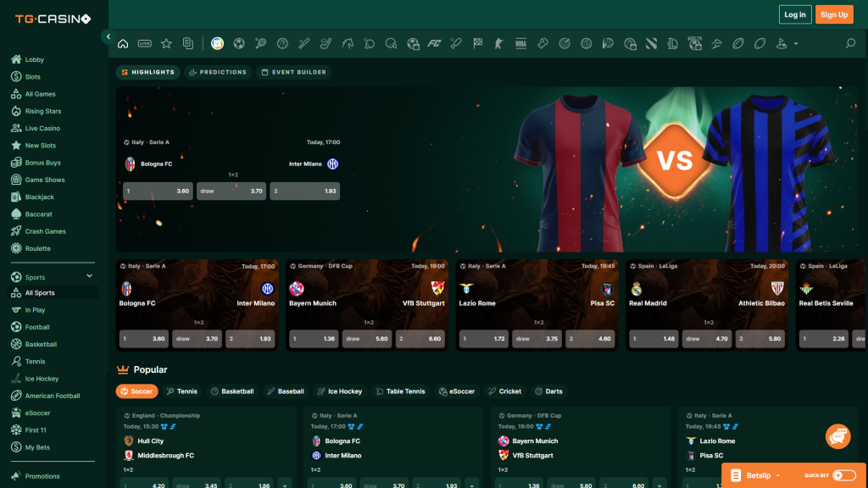Image resolution: width=868 pixels, height=488 pixels.
Task: Select the darts target icon
Action: coord(565,44)
